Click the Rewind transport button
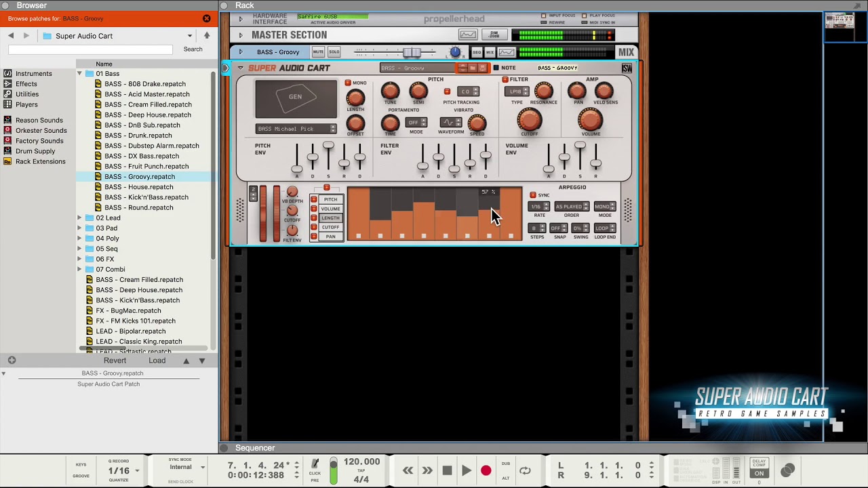The height and width of the screenshot is (488, 868). point(408,470)
